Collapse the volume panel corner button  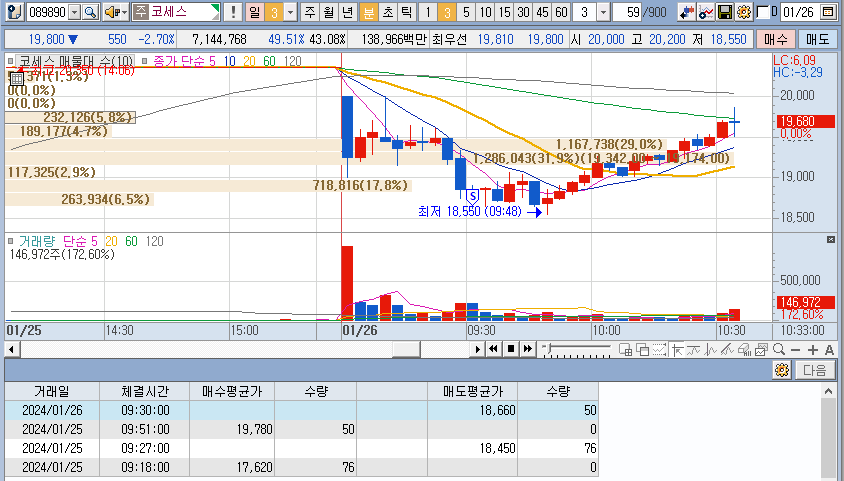coord(831,239)
